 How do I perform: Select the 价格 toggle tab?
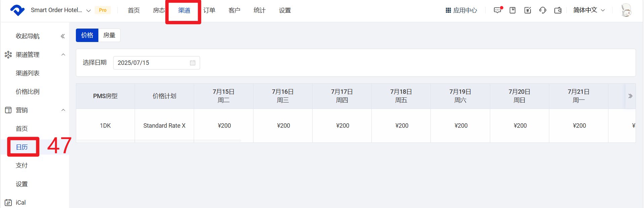(x=87, y=35)
